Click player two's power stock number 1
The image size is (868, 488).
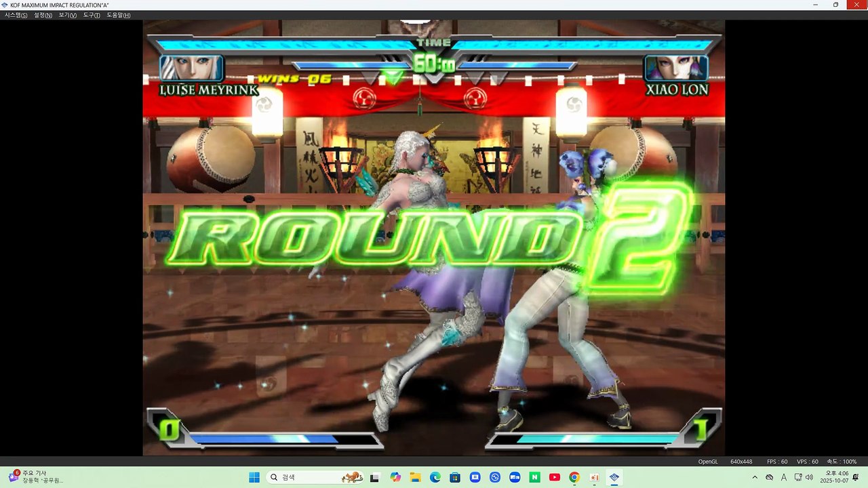pyautogui.click(x=701, y=430)
